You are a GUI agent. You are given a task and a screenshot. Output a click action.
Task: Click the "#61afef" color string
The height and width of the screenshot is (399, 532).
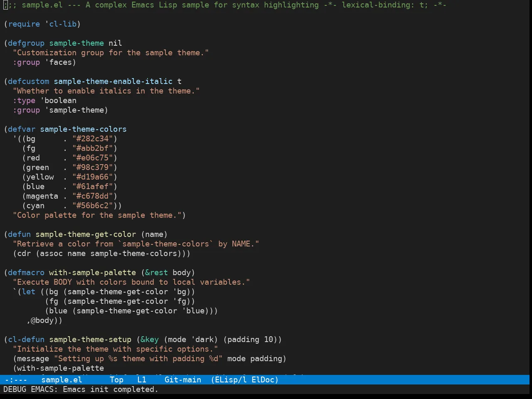[93, 187]
